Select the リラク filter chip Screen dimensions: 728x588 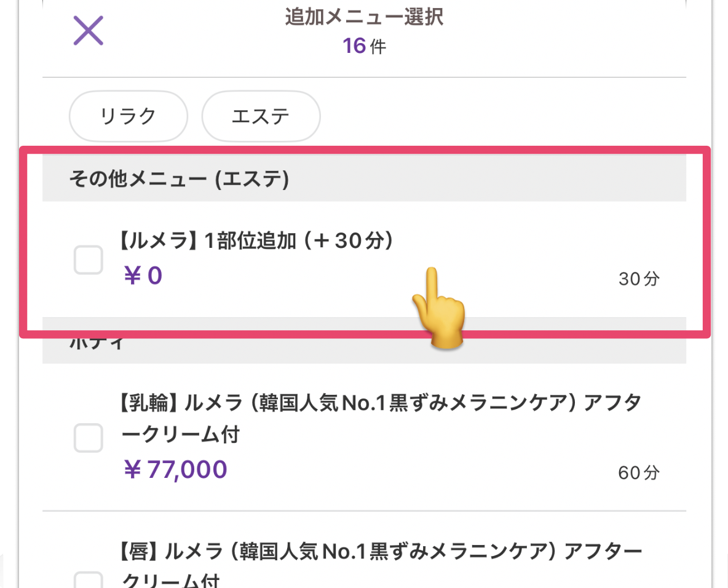pos(129,116)
